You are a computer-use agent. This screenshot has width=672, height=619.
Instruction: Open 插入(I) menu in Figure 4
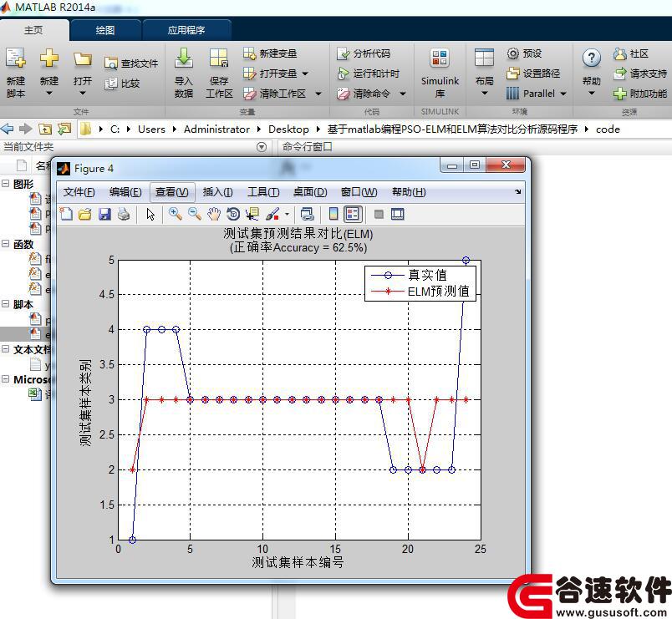[217, 192]
